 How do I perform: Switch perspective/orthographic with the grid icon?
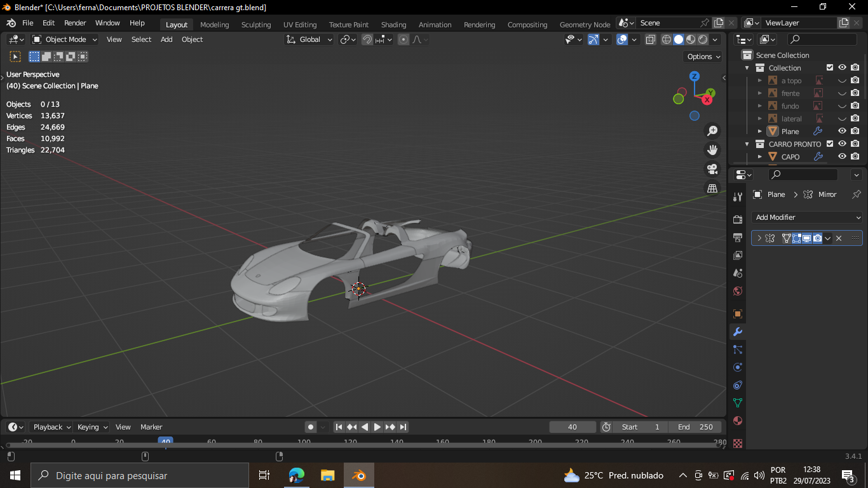[x=712, y=188]
